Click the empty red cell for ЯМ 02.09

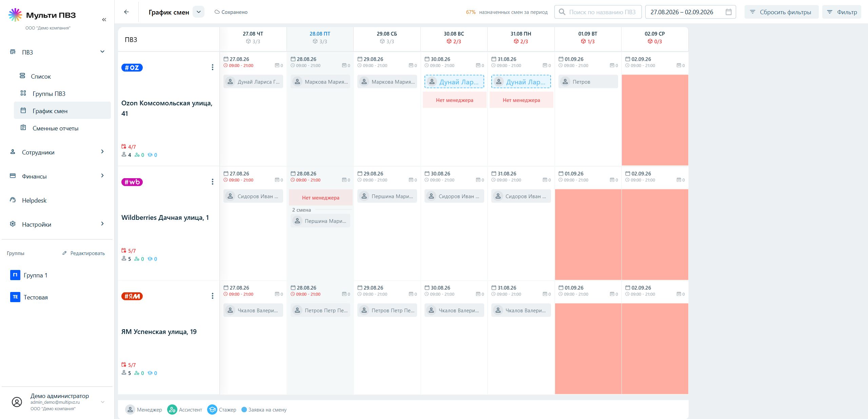[655, 349]
